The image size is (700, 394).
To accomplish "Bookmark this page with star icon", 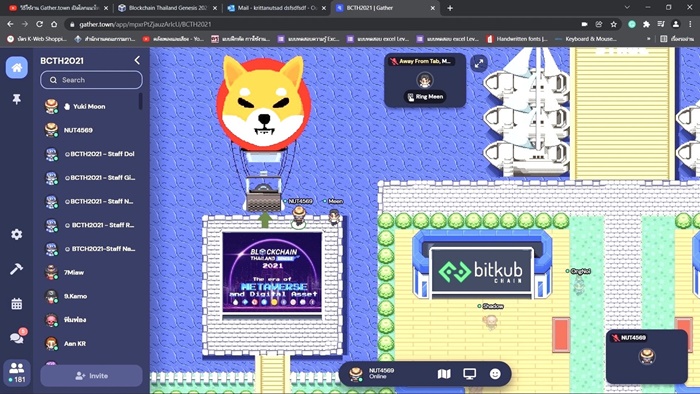I will [x=613, y=24].
